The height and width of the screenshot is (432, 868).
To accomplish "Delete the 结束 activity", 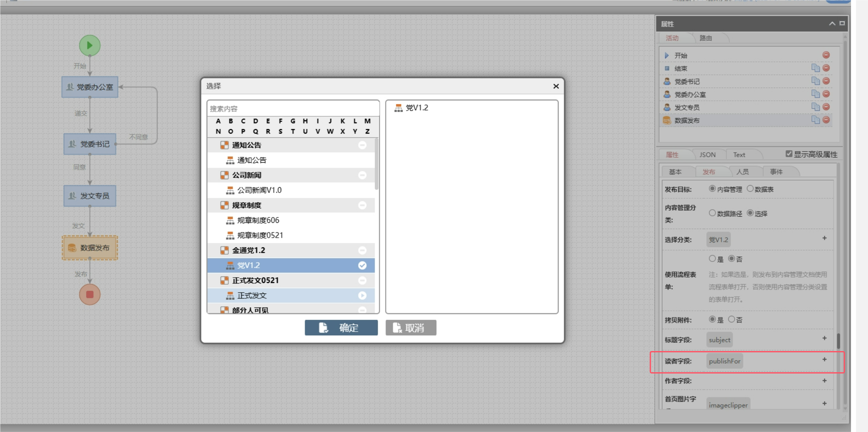I will point(826,68).
